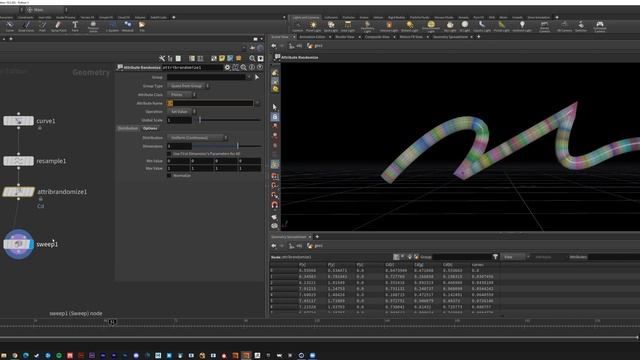Screen dimensions: 640x360
Task: Open the Composite View pane tab
Action: pyautogui.click(x=377, y=37)
